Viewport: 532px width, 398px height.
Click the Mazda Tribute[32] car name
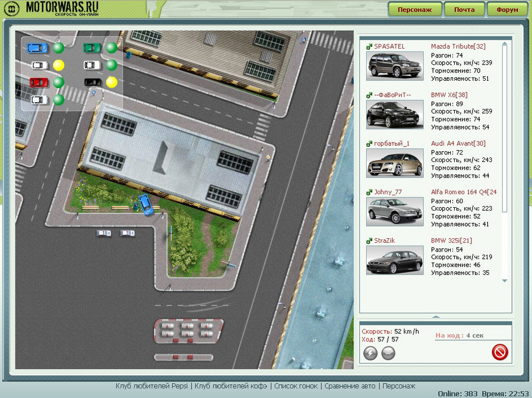[x=458, y=46]
